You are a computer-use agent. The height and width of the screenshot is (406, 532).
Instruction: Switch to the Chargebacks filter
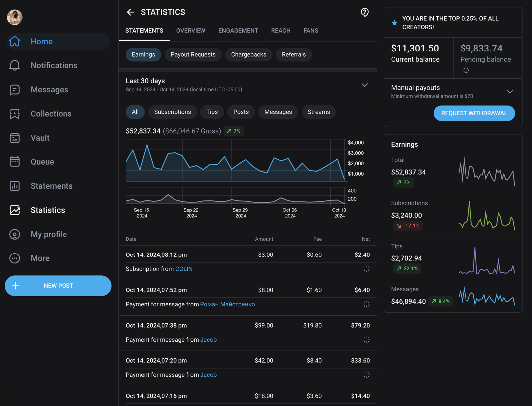point(248,55)
